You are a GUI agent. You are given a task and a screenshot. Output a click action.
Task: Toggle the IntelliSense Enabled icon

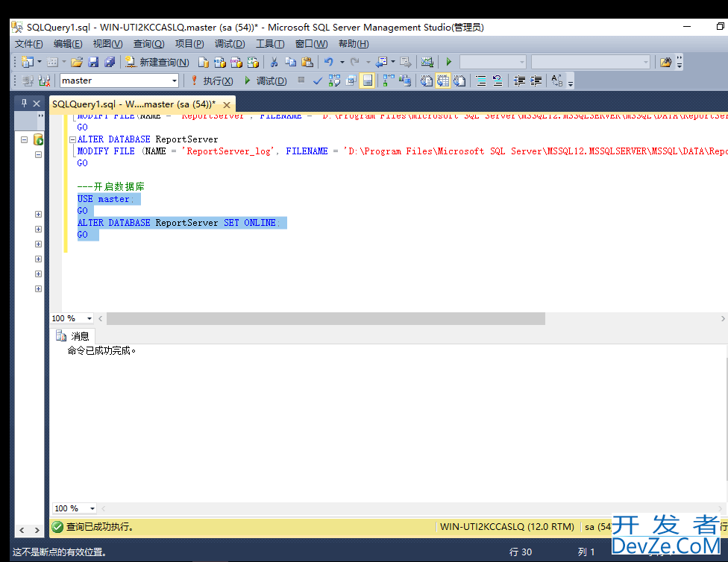[x=367, y=80]
